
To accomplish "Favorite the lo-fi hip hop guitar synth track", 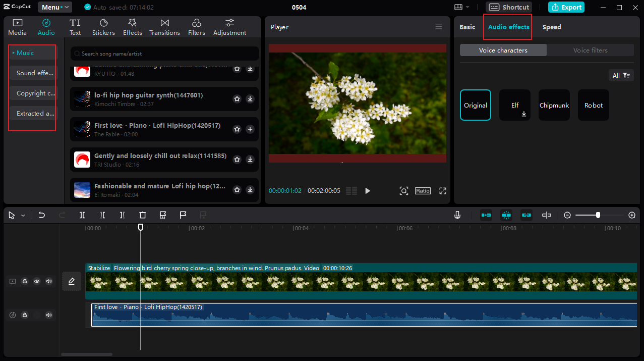I will 237,99.
